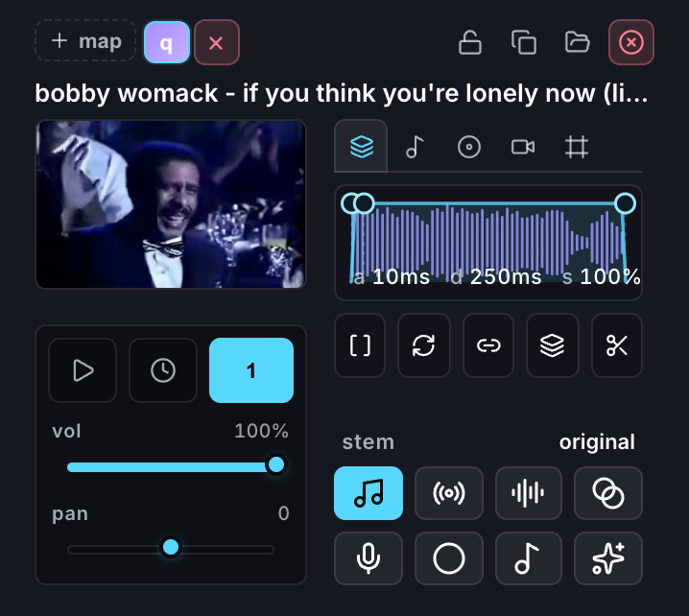Click the video thumbnail preview
The width and height of the screenshot is (689, 616).
[x=171, y=204]
